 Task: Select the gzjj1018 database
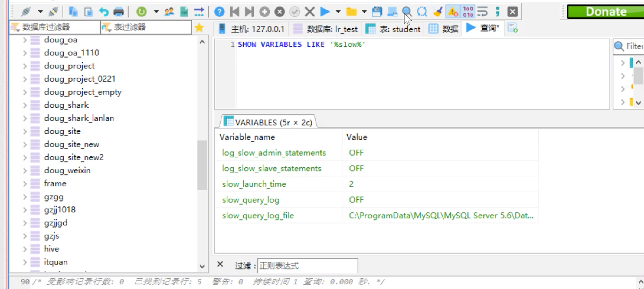coord(60,210)
